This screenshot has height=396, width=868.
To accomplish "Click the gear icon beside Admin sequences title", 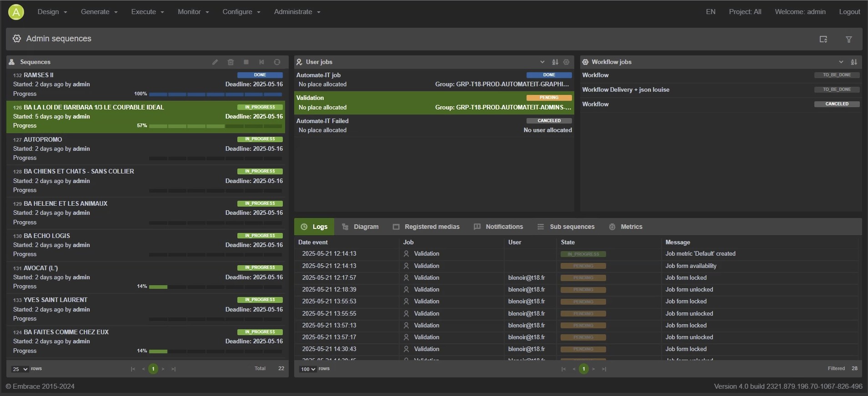I will tap(17, 39).
